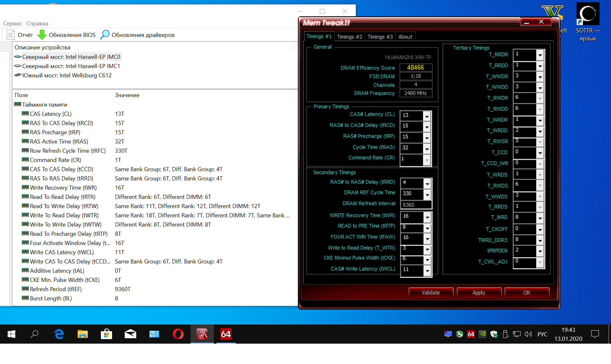Open volume control in system tray
The width and height of the screenshot is (611, 364).
pyautogui.click(x=528, y=334)
